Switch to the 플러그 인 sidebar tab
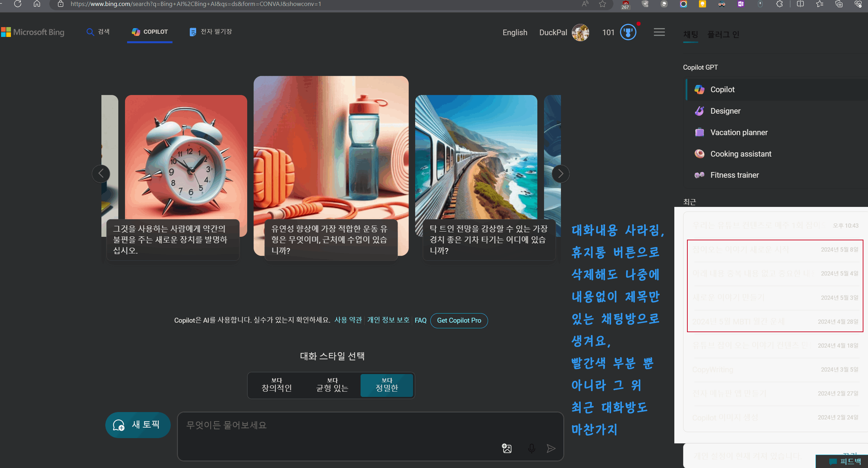Viewport: 868px width, 468px height. tap(723, 34)
